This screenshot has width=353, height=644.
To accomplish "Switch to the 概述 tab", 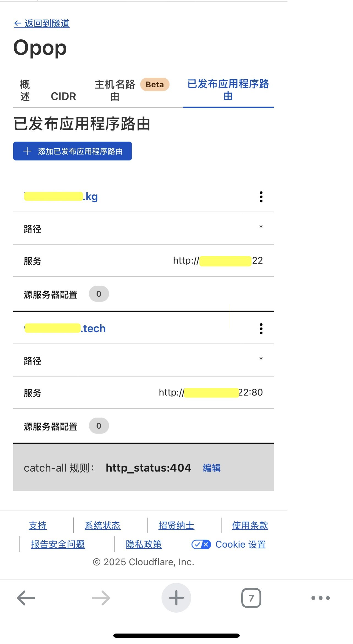I will click(x=25, y=90).
